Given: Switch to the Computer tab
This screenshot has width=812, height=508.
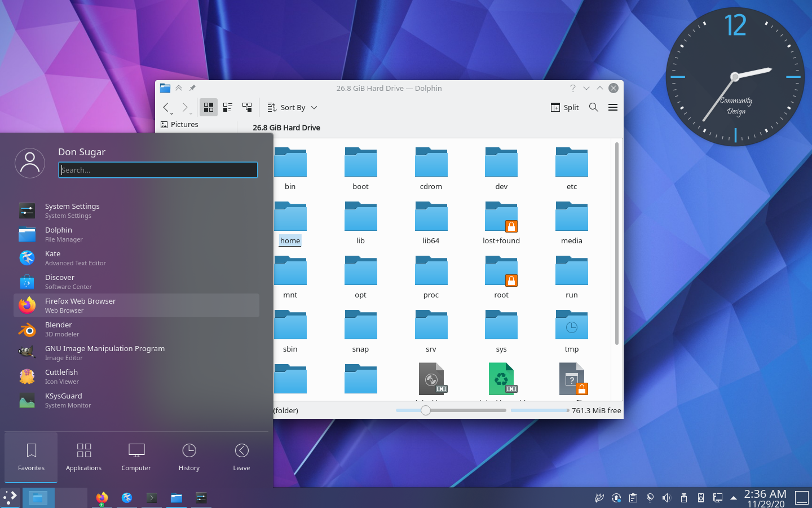Looking at the screenshot, I should pos(136,457).
